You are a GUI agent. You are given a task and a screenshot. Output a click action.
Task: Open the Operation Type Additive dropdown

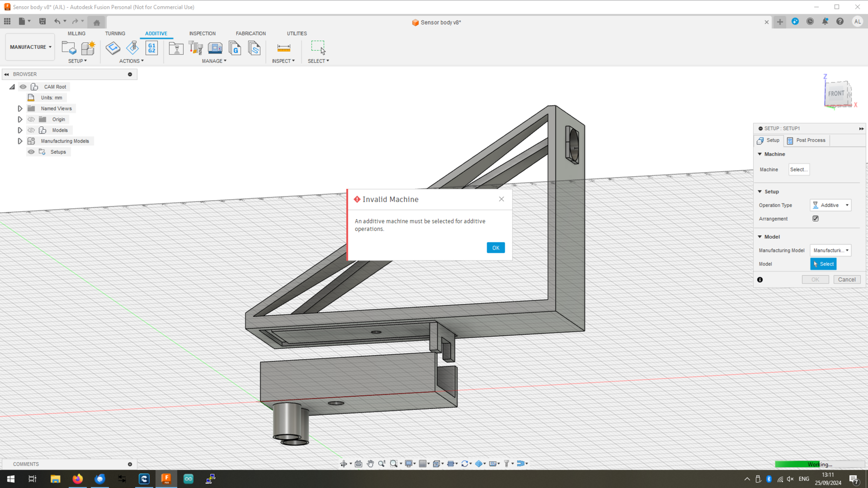(x=830, y=205)
